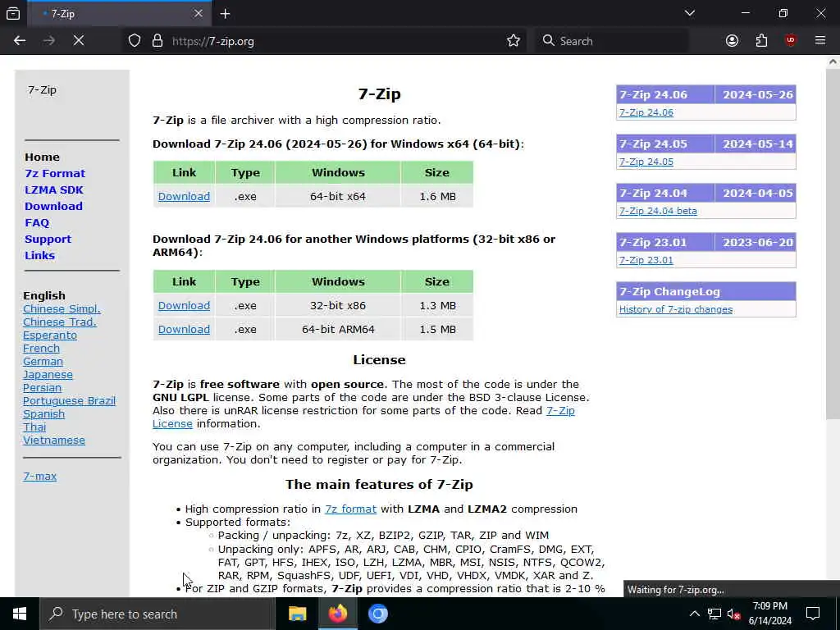The height and width of the screenshot is (630, 840).
Task: Bookmark this page with the star
Action: tap(514, 41)
